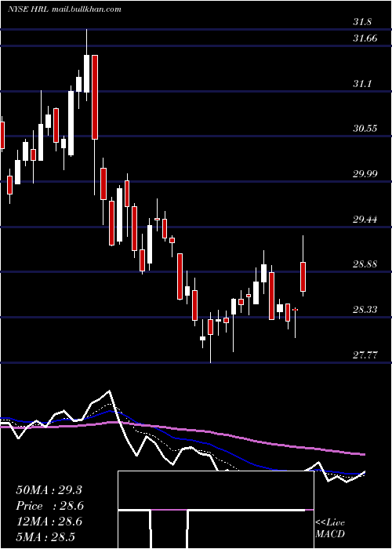
Task: Click the 50MA : 29.3 readout
Action: point(49,490)
